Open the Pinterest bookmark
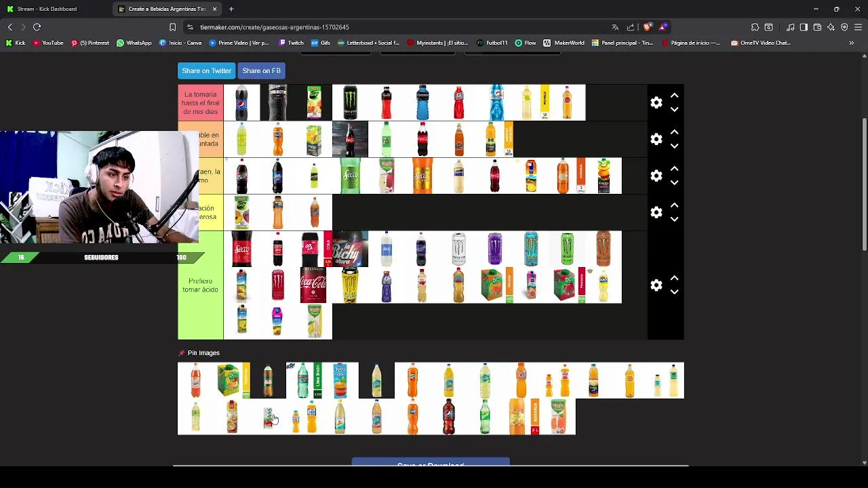 click(x=90, y=43)
